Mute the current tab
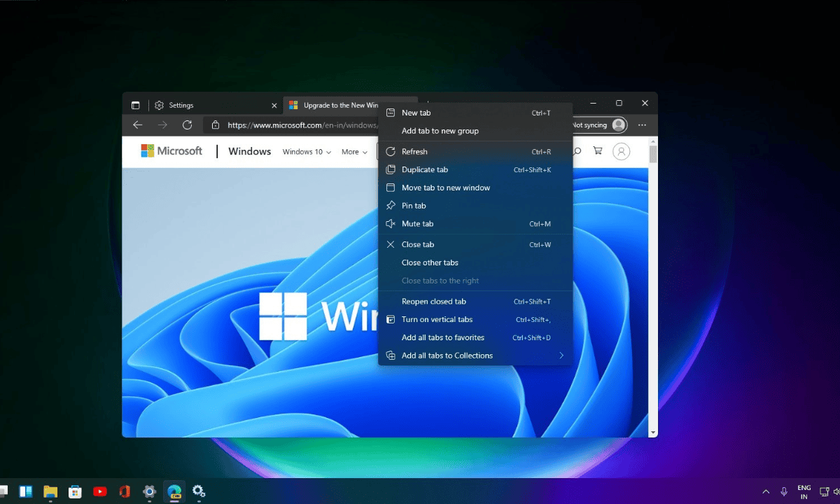Viewport: 840px width, 504px height. pos(418,223)
